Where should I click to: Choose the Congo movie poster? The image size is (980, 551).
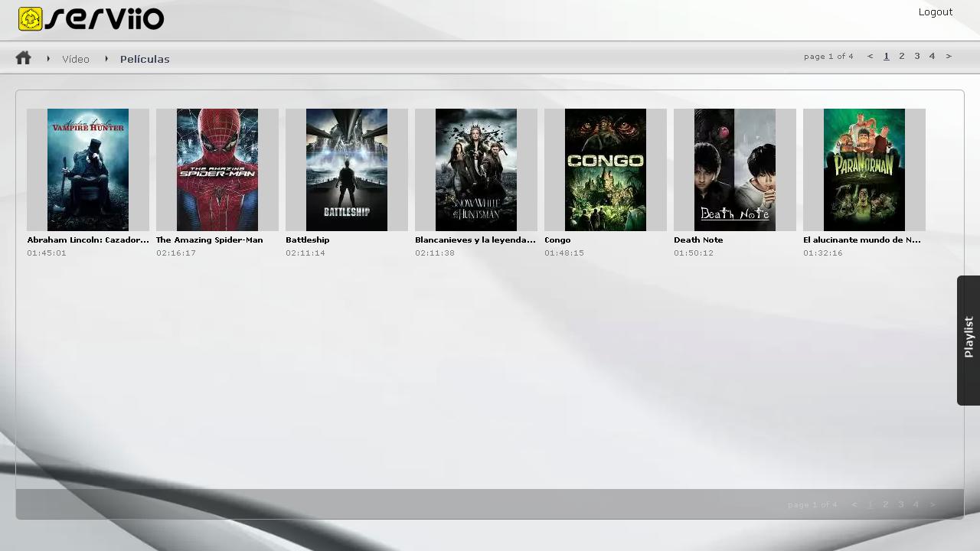point(606,169)
